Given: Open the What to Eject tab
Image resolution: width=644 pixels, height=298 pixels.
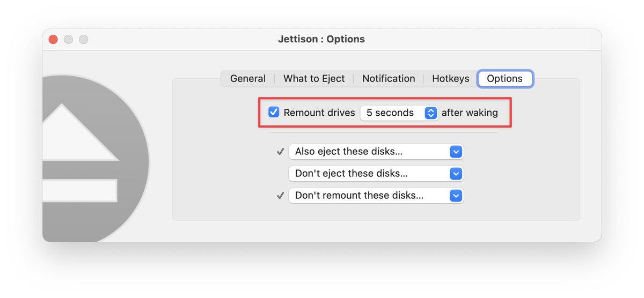Looking at the screenshot, I should (314, 78).
